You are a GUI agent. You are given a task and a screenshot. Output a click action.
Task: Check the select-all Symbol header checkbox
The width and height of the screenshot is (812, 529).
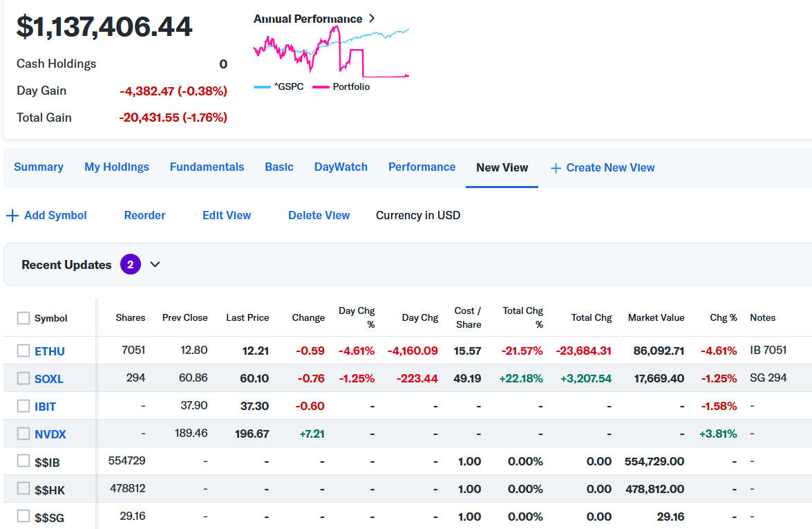click(23, 318)
